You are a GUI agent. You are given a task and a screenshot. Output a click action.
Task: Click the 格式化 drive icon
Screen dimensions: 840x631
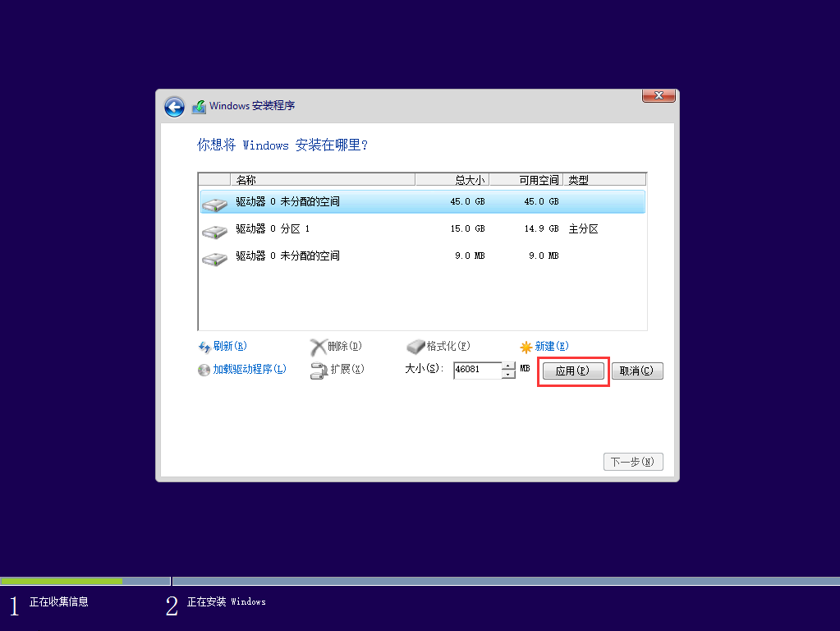(415, 347)
